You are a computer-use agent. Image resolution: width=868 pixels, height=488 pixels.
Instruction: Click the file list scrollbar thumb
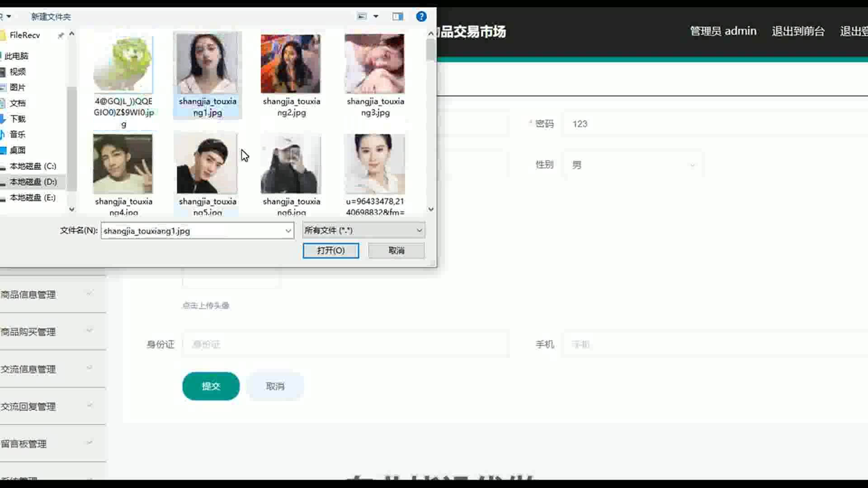(431, 50)
